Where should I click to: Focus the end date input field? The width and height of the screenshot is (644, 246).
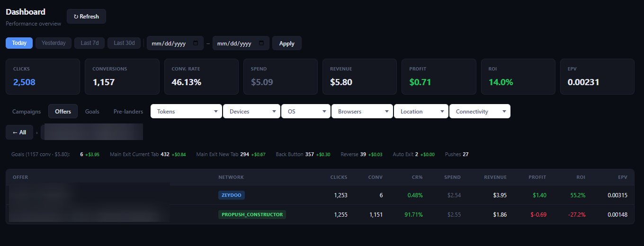pyautogui.click(x=241, y=44)
